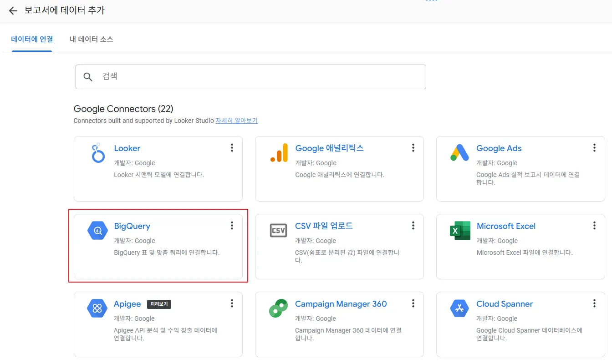Click the Campaign Manager 360 데이터에 연결 description

348,334
